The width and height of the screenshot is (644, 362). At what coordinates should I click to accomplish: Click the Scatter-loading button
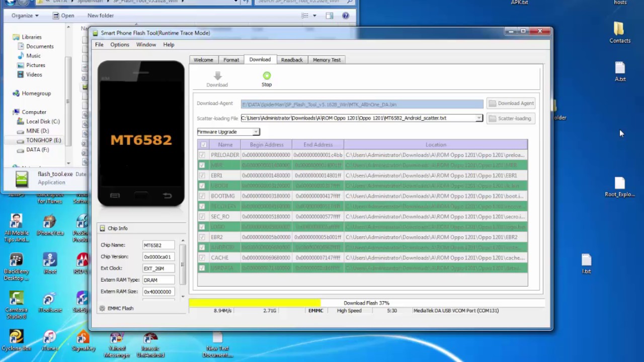(510, 119)
